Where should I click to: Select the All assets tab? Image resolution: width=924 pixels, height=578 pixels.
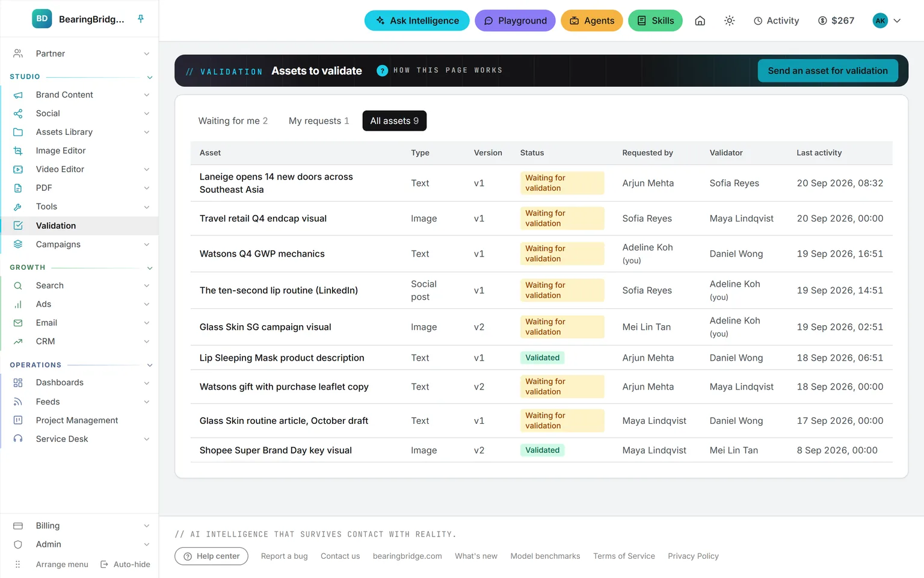click(395, 121)
